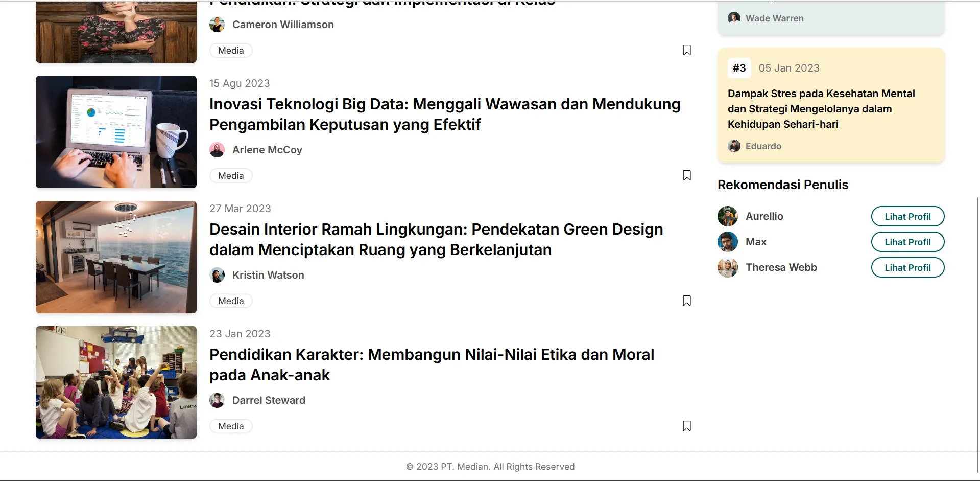Select the Media tag on the Big Data article
Image resolution: width=980 pixels, height=481 pixels.
point(230,175)
